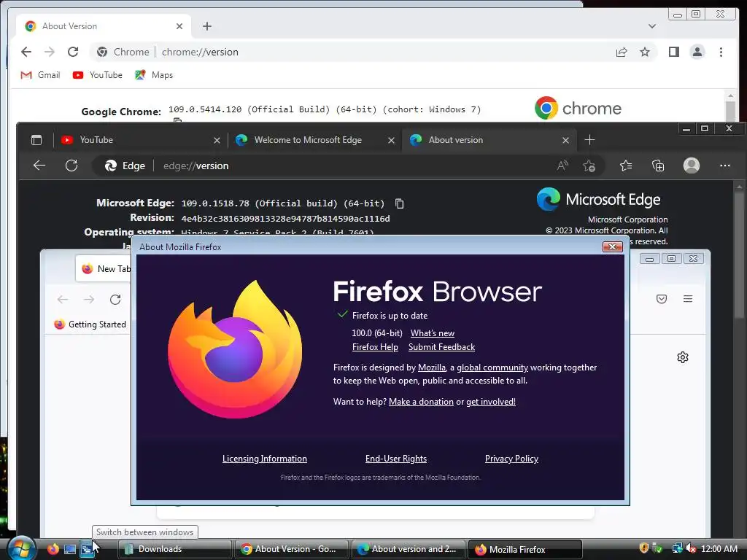
Task: Close the About Mozilla Firefox dialog
Action: (x=613, y=246)
